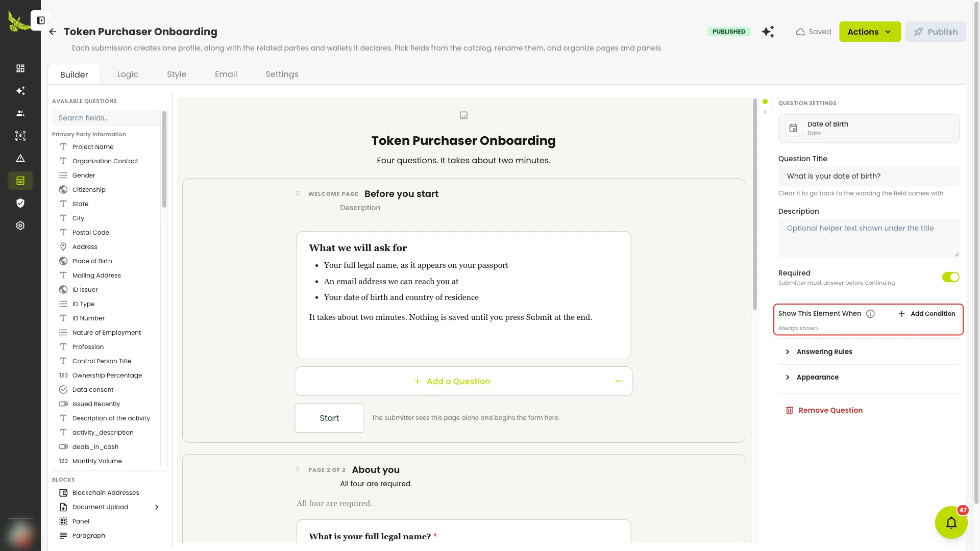Grab the drag handle for Welcome Page
980x551 pixels.
click(x=298, y=193)
